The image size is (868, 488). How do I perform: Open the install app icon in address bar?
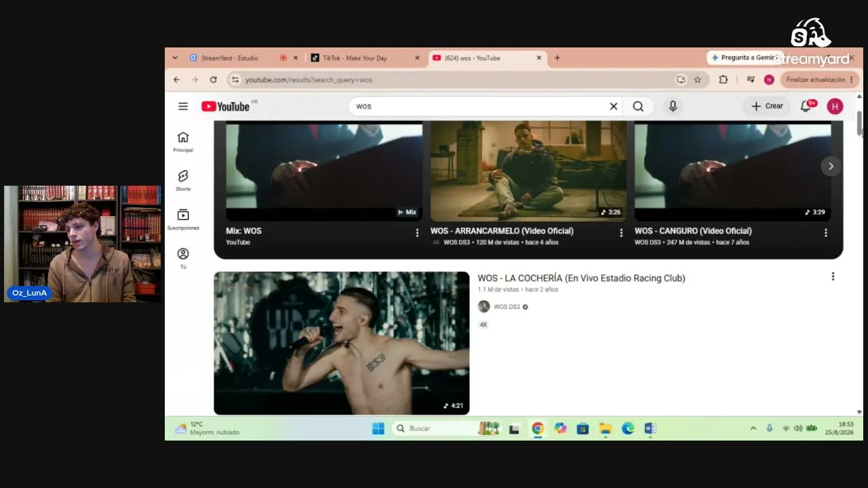pyautogui.click(x=681, y=80)
